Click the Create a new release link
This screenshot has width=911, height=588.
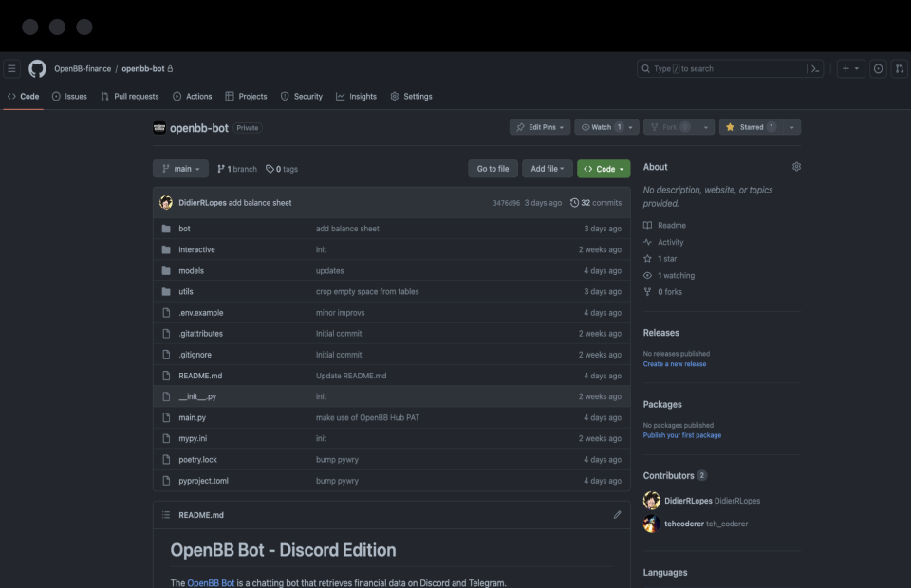pos(674,363)
